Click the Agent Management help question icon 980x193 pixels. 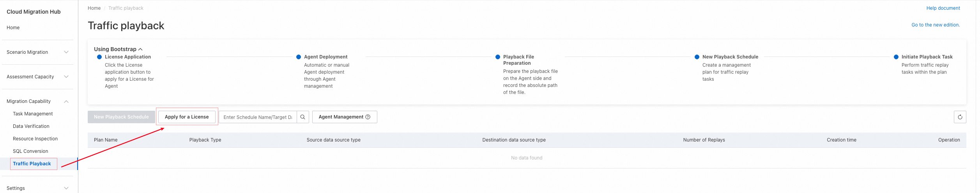tap(368, 117)
